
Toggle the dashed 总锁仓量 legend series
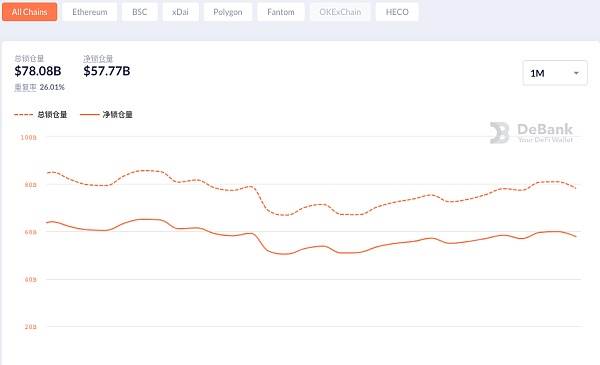click(40, 114)
